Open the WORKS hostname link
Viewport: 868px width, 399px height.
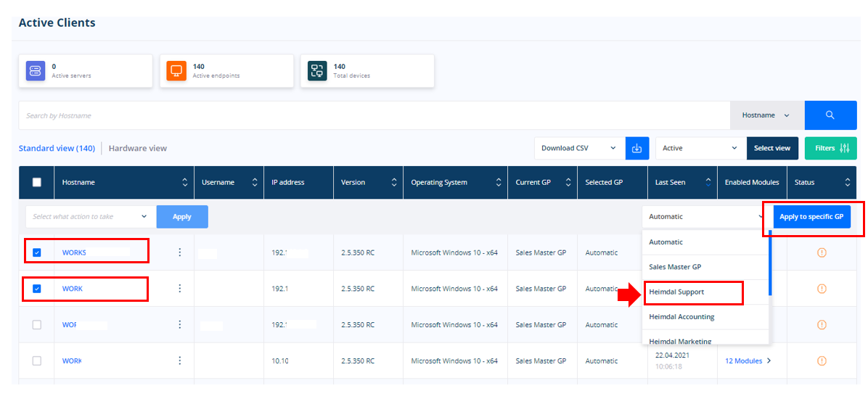pyautogui.click(x=74, y=252)
